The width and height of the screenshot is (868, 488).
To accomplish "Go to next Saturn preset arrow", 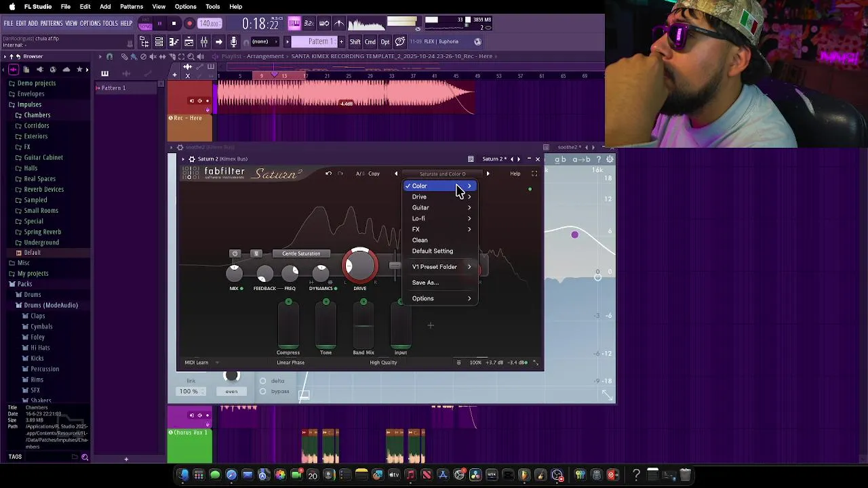I will click(488, 174).
